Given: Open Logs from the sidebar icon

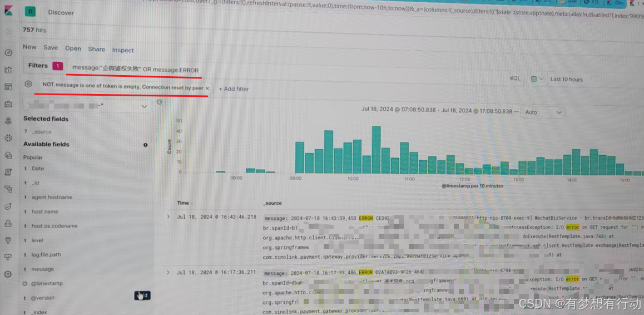Looking at the screenshot, I should coord(8,172).
